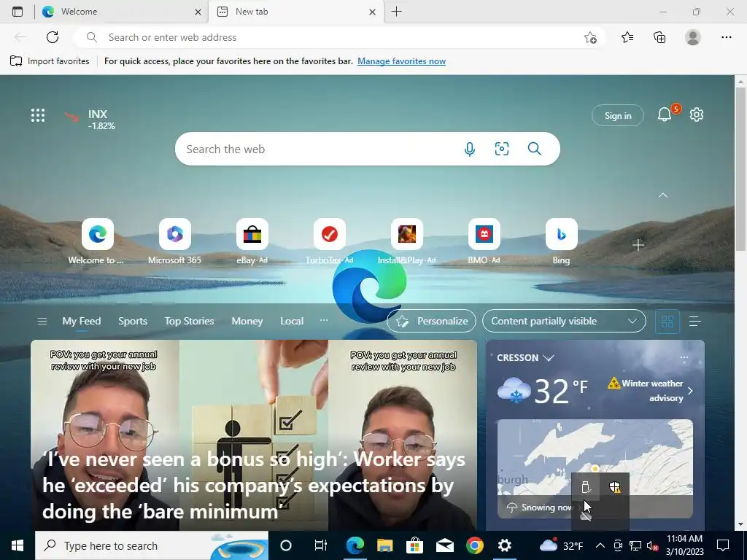Select Top Stories feed tab
The width and height of the screenshot is (747, 560).
189,322
